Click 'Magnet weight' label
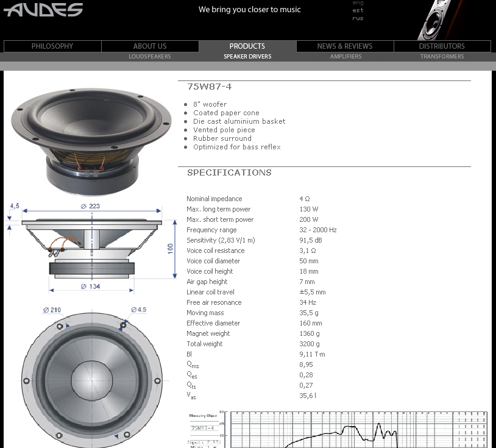 [208, 333]
